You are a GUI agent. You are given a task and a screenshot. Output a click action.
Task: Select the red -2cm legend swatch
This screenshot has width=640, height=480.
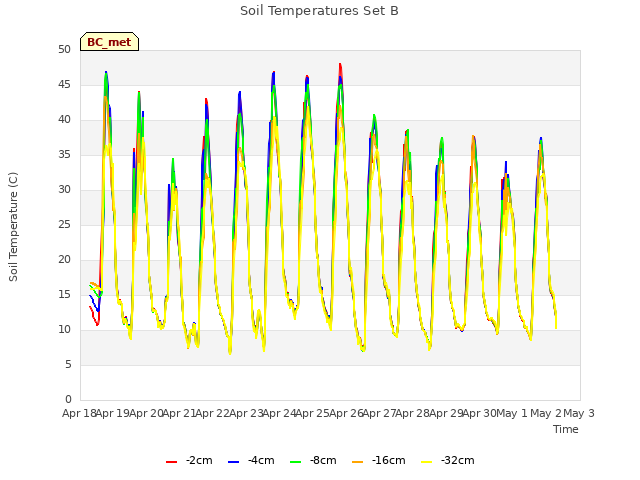(x=171, y=462)
